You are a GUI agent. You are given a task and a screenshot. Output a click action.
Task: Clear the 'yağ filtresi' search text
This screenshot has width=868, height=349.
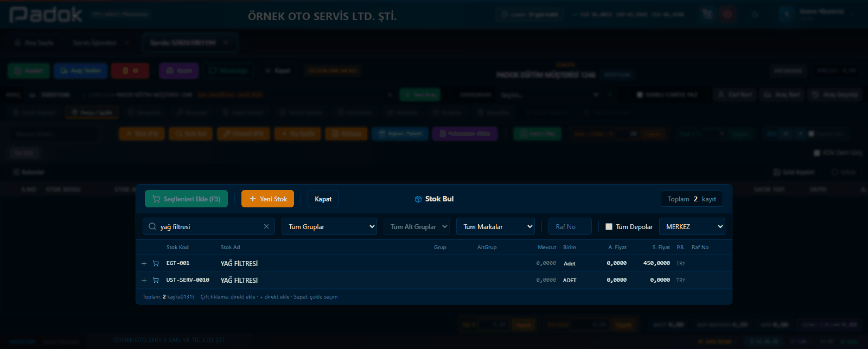pyautogui.click(x=266, y=226)
